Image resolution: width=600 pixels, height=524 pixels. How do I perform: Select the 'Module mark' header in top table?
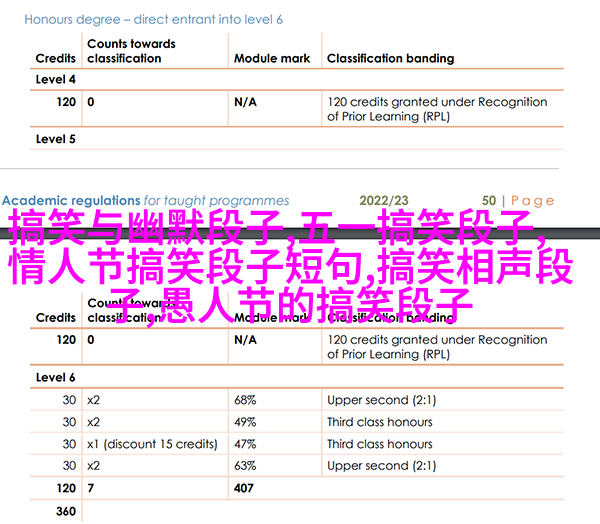270,58
